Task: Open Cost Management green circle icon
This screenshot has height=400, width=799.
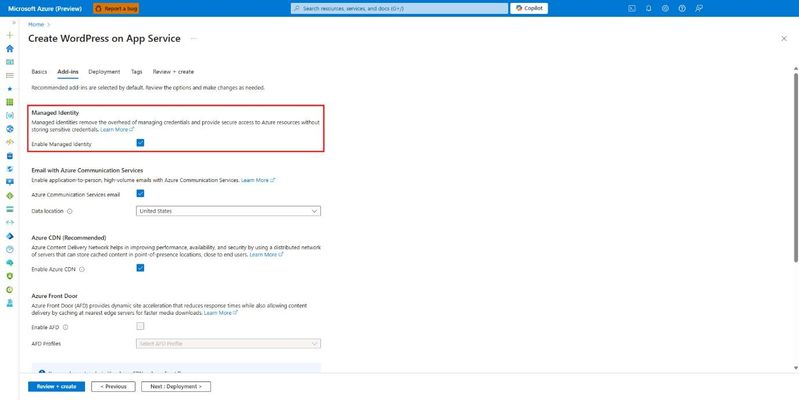Action: (x=9, y=289)
